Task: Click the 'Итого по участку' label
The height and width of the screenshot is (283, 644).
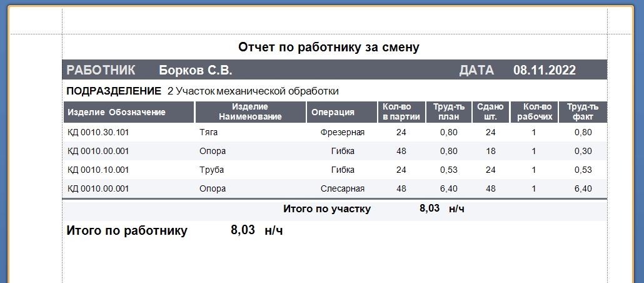Action: coord(327,209)
